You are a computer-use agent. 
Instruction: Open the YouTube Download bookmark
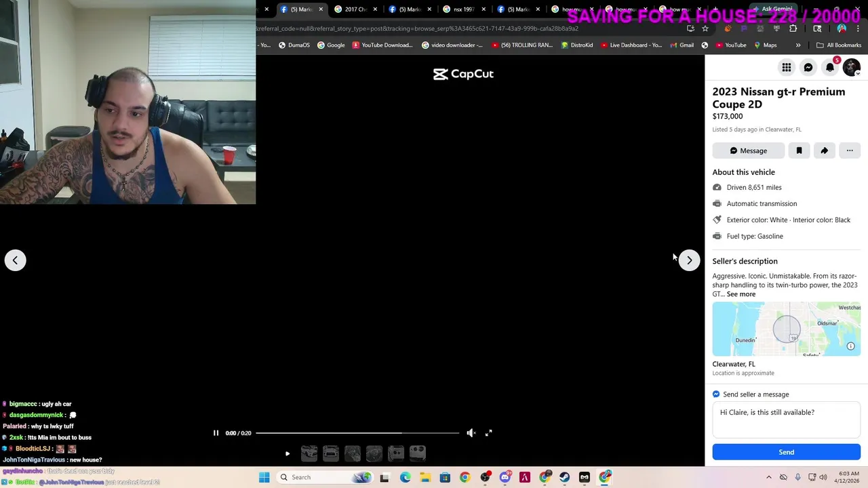coord(382,45)
